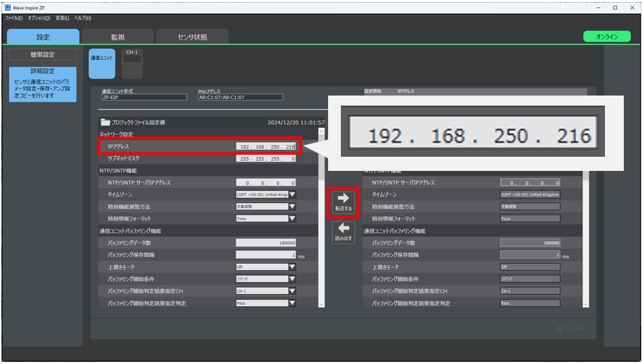Click the 読み出す left-arrow read button
The image size is (642, 364).
pos(344,232)
